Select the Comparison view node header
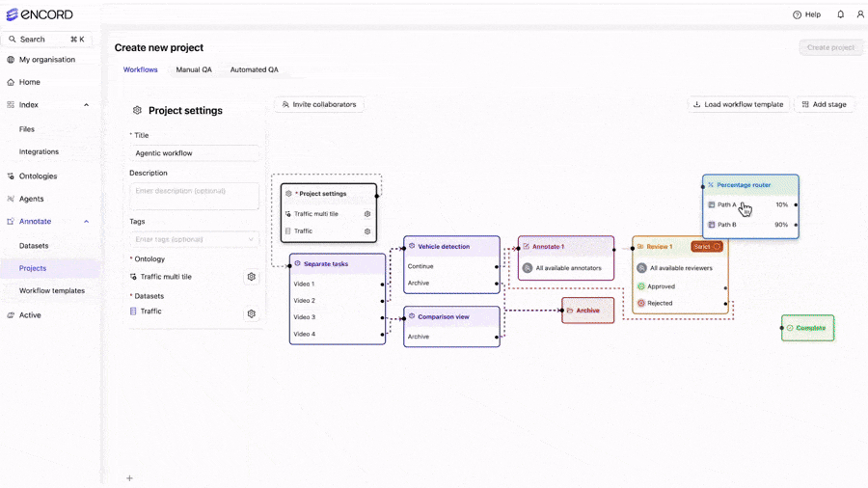This screenshot has height=488, width=868. pos(451,317)
